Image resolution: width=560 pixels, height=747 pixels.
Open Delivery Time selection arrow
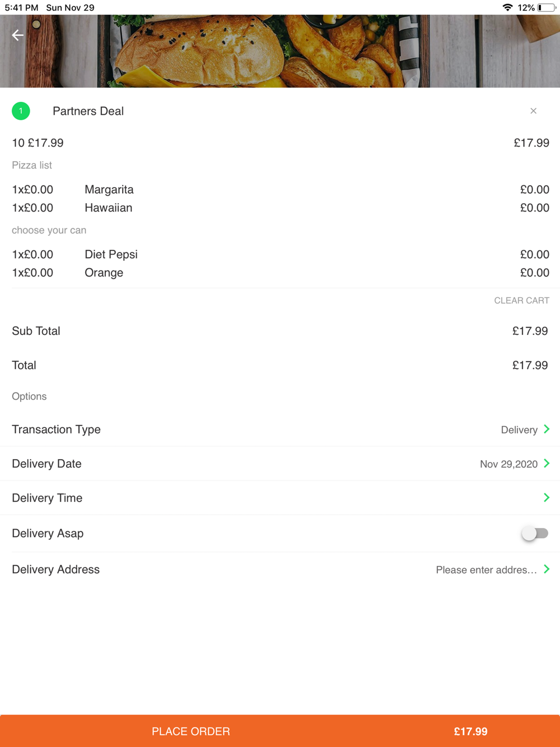[547, 498]
